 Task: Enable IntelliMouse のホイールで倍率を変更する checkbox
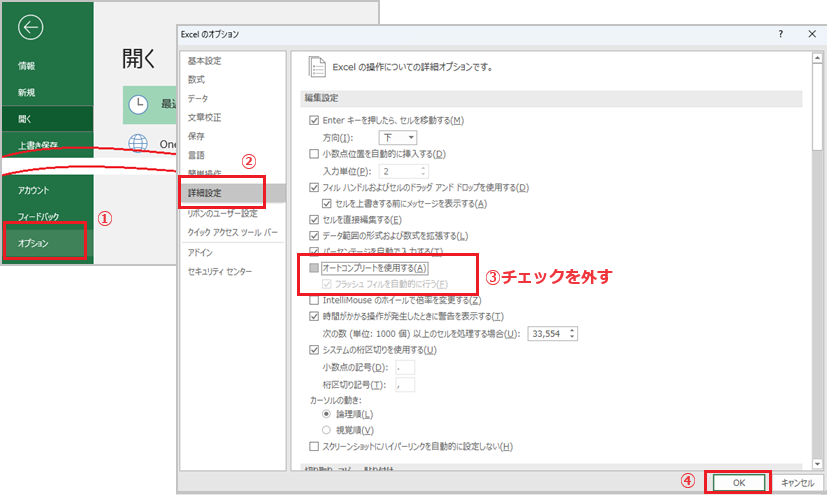(x=314, y=300)
